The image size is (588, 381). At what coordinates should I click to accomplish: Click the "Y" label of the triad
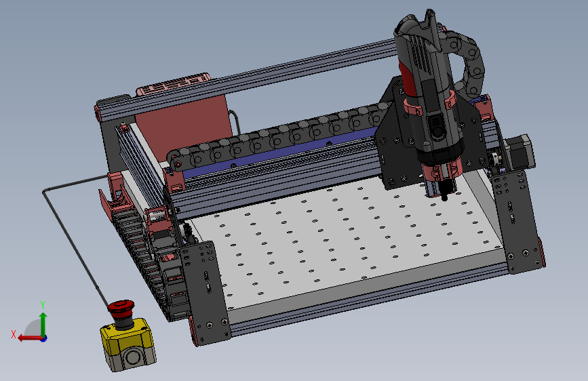click(43, 304)
